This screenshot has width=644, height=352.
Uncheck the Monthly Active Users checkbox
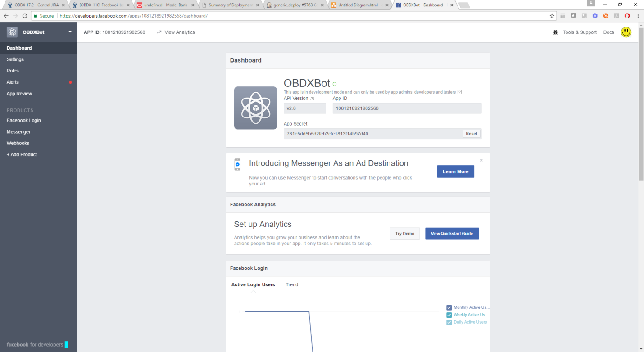click(449, 308)
